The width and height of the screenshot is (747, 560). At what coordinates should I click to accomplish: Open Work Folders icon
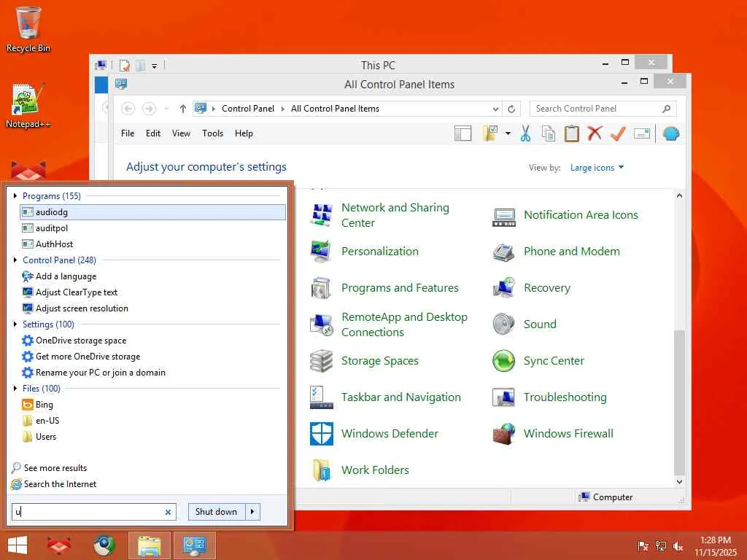[321, 470]
